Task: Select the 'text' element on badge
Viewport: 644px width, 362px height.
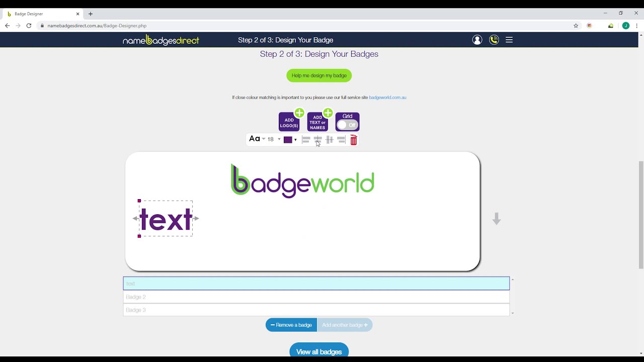Action: click(166, 219)
